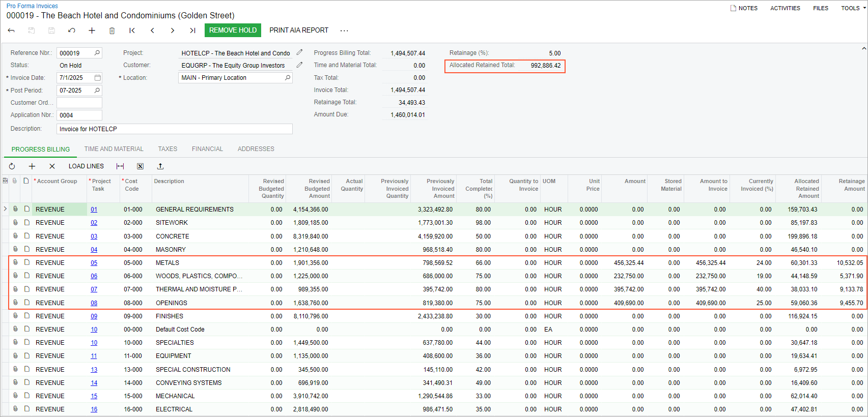Open the more actions ellipsis menu
Screen dimensions: 868x417
point(344,31)
